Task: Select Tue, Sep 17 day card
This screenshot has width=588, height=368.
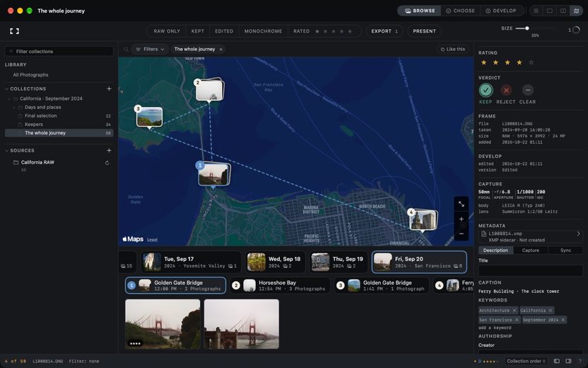Action: coord(191,262)
